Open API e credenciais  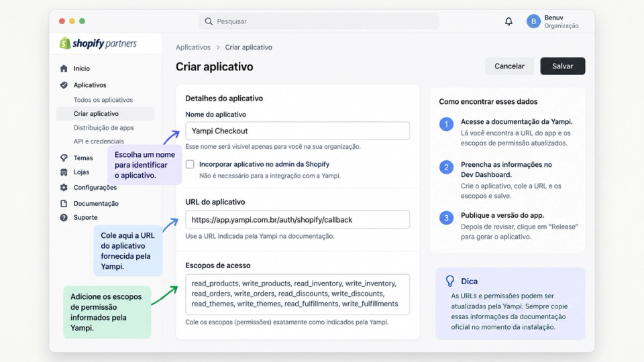point(99,141)
